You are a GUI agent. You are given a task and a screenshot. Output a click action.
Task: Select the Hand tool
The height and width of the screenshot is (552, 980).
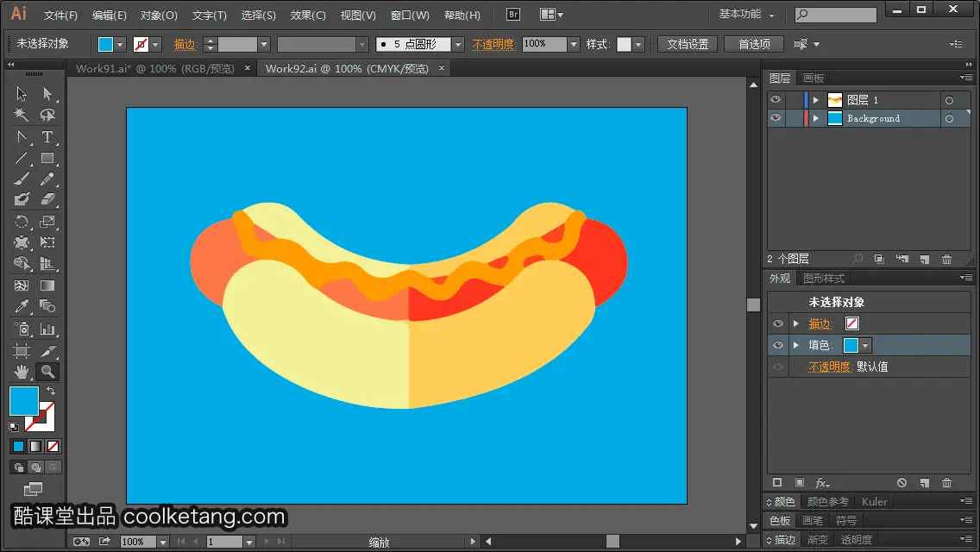[x=22, y=372]
